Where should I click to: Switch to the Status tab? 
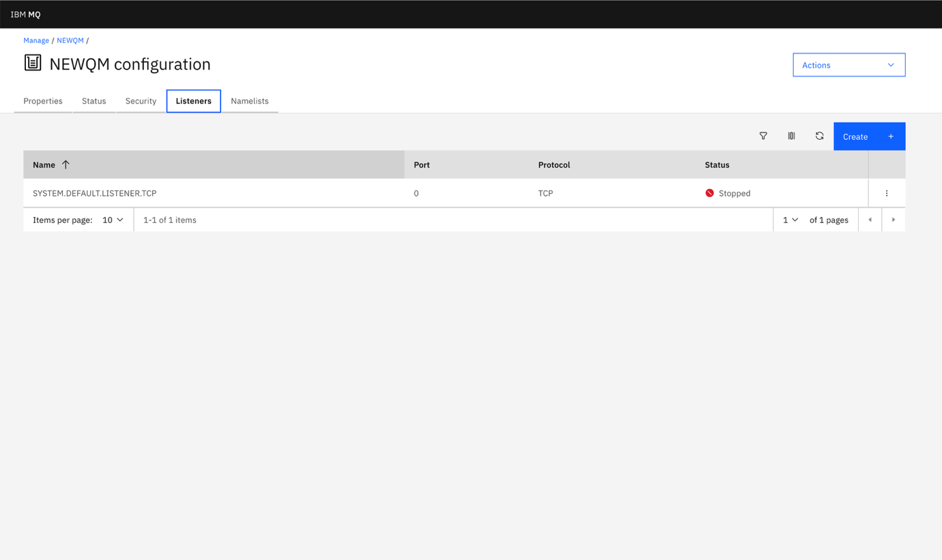pyautogui.click(x=94, y=101)
